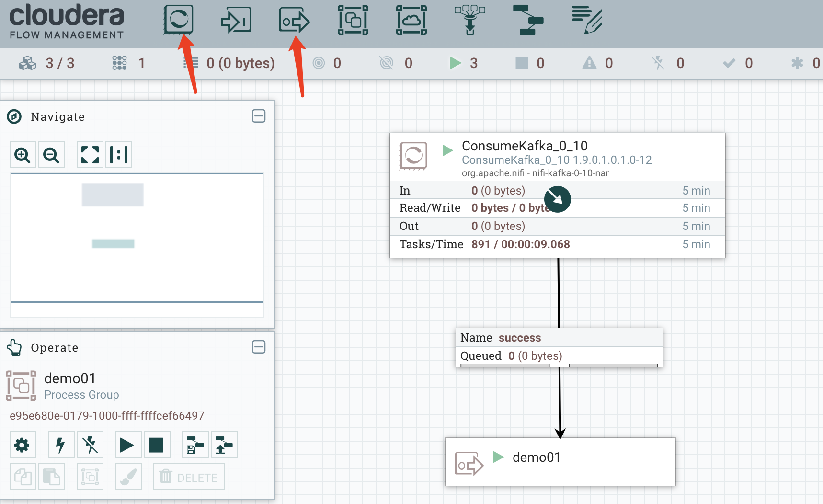This screenshot has height=504, width=823.
Task: Click the connection drag arrow circle icon
Action: coord(557,199)
